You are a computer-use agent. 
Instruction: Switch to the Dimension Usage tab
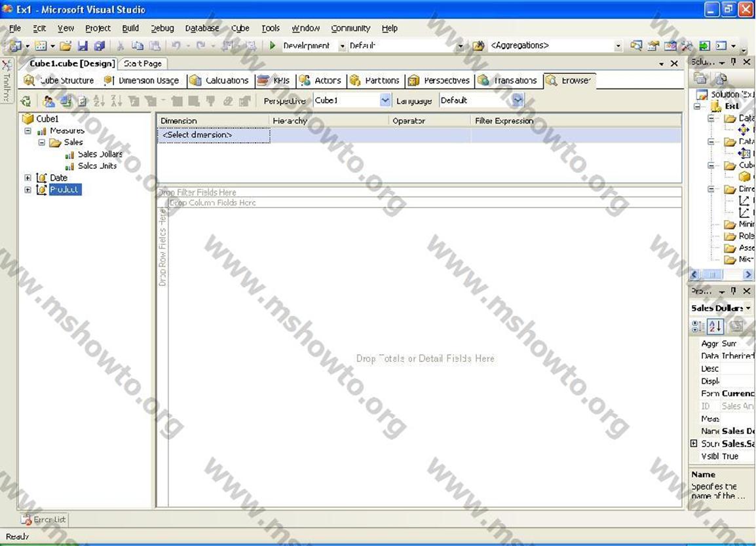click(x=142, y=81)
